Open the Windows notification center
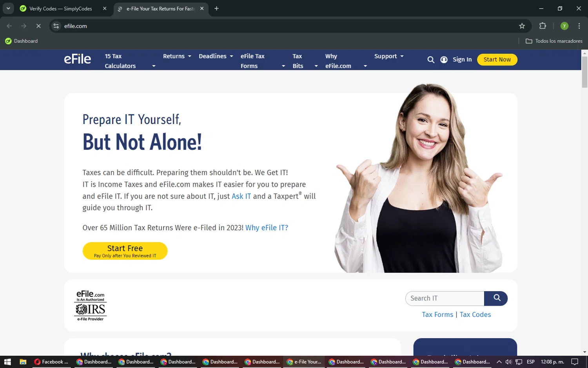The height and width of the screenshot is (368, 588). (575, 362)
